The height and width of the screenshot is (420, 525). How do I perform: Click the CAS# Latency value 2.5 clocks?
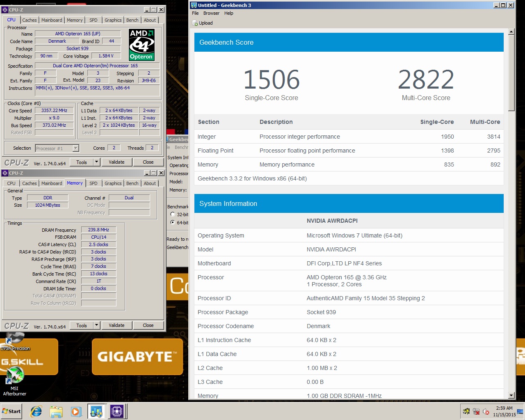click(98, 244)
